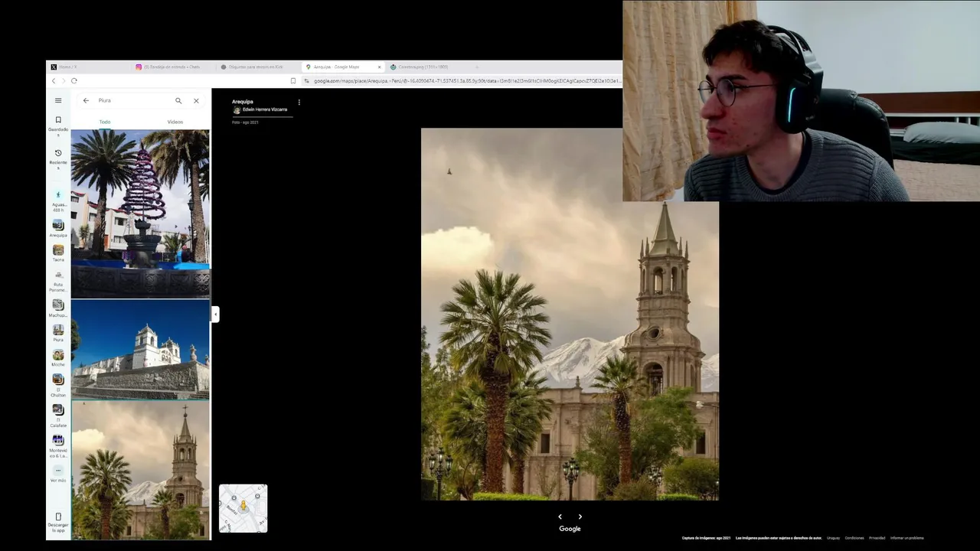Open the Pegman mini map

243,508
